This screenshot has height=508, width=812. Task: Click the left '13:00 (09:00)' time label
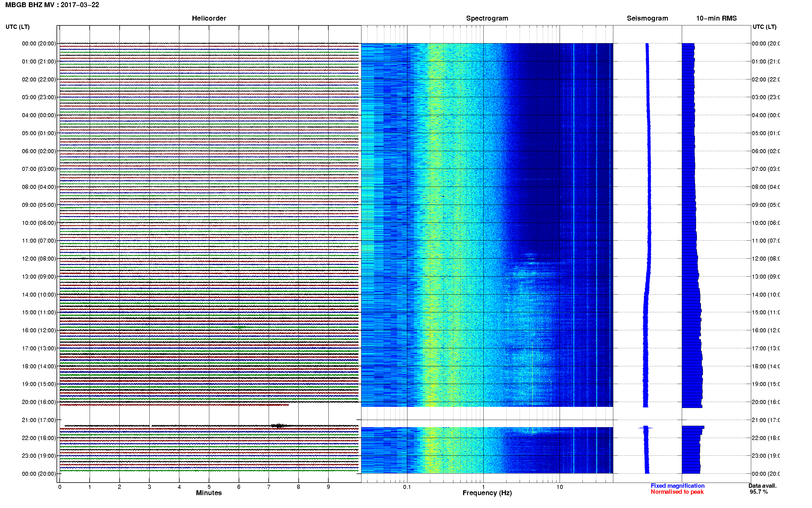(x=39, y=277)
